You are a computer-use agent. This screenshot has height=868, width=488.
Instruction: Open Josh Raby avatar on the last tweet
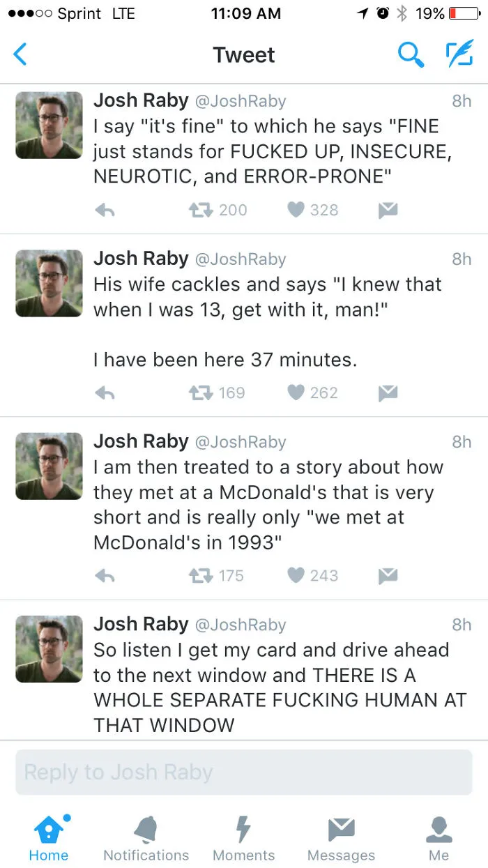point(49,649)
